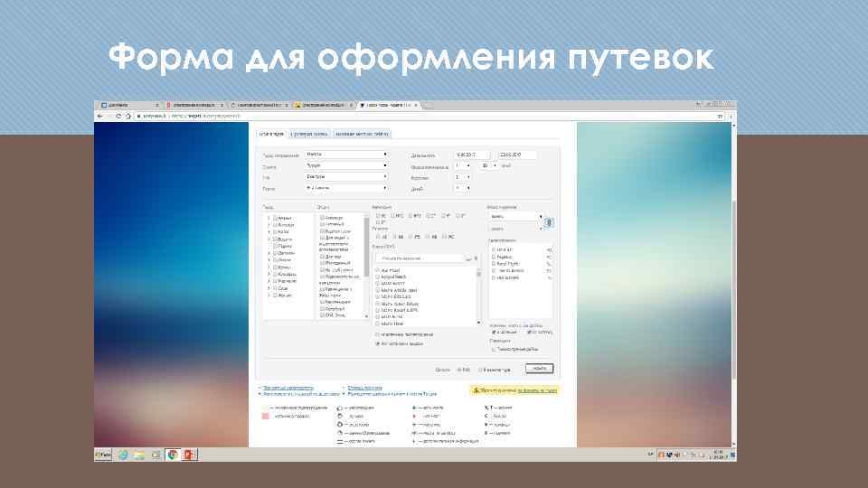Viewport: 868px width, 488px height.
Task: Bookmark the page with the star icon
Action: click(x=720, y=117)
